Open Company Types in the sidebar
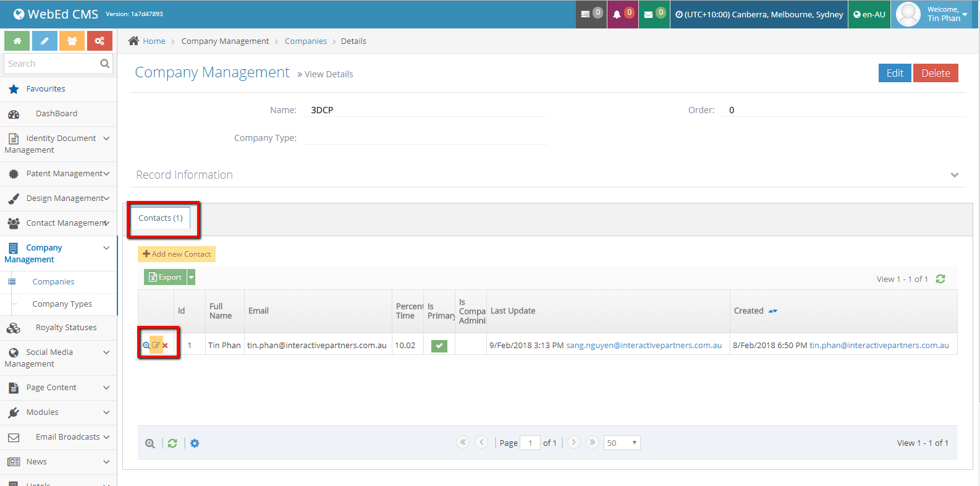The width and height of the screenshot is (980, 486). point(62,304)
